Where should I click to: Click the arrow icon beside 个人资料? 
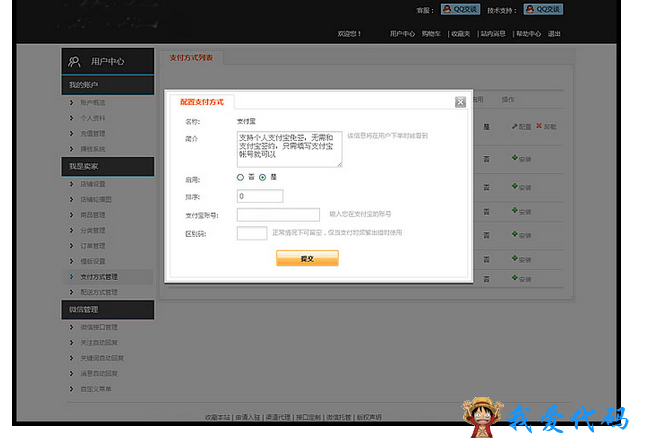(71, 118)
